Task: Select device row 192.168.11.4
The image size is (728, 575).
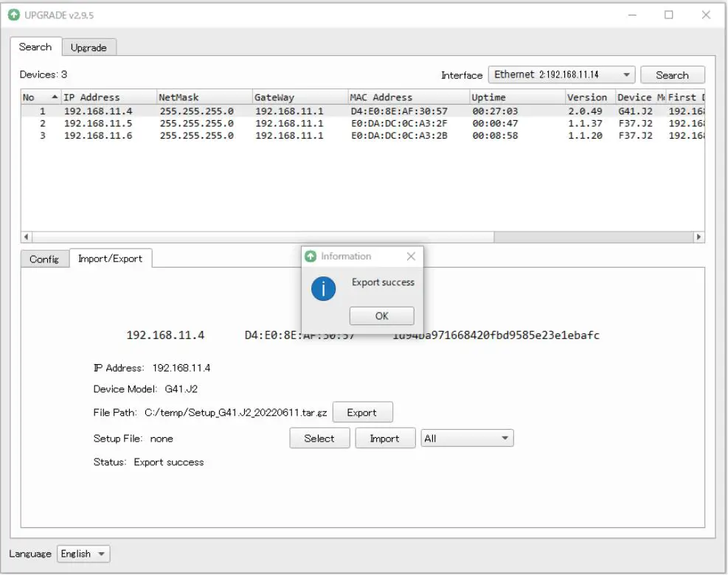Action: click(363, 111)
